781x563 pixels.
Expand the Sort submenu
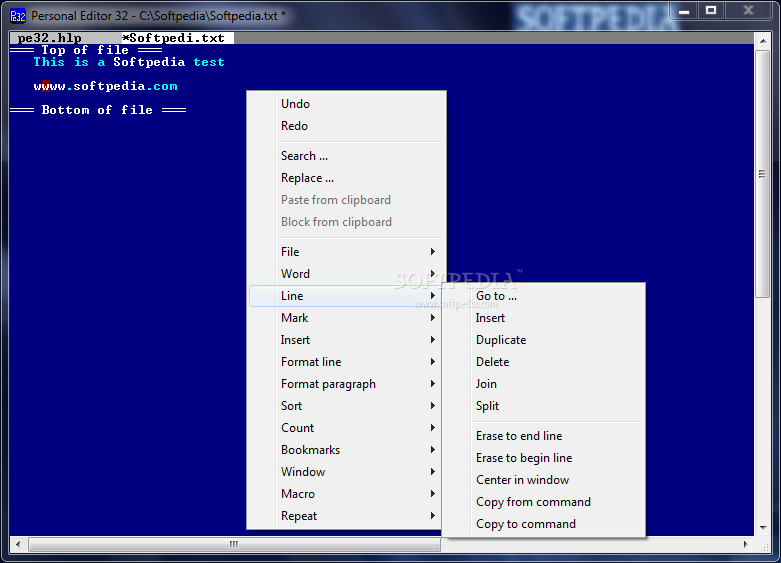[x=347, y=406]
